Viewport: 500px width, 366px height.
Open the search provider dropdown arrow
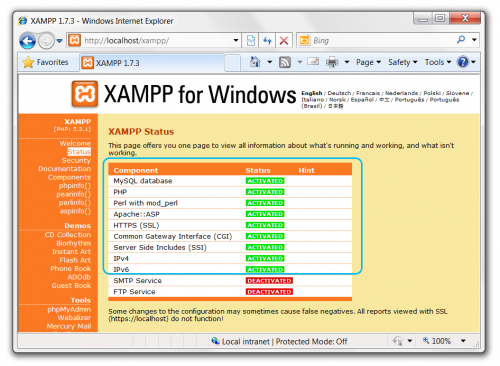(474, 40)
